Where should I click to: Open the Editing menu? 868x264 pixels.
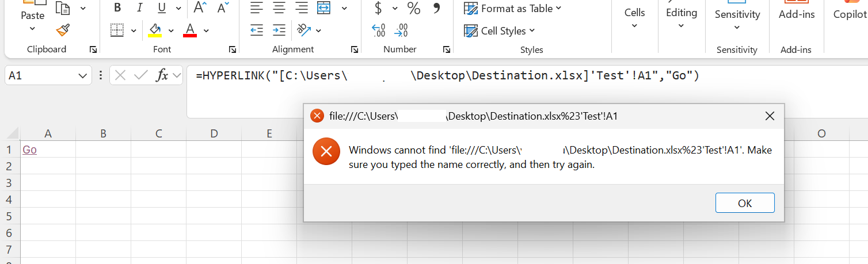tap(681, 18)
